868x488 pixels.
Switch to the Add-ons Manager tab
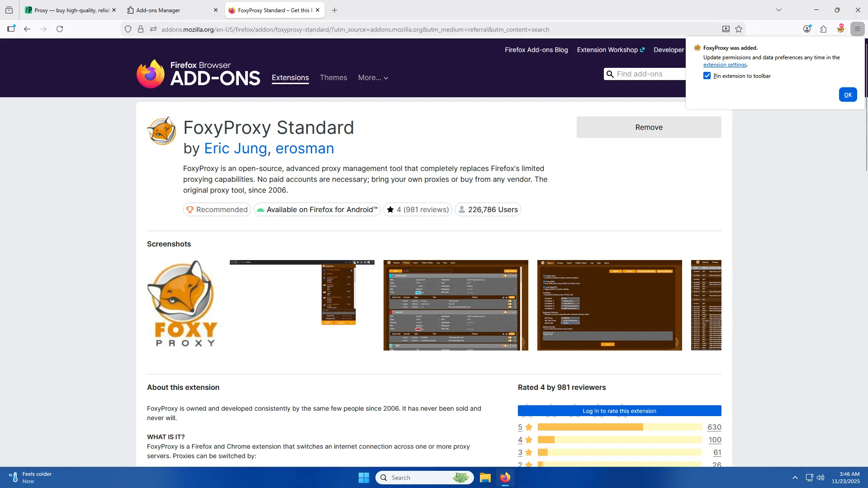pyautogui.click(x=172, y=10)
